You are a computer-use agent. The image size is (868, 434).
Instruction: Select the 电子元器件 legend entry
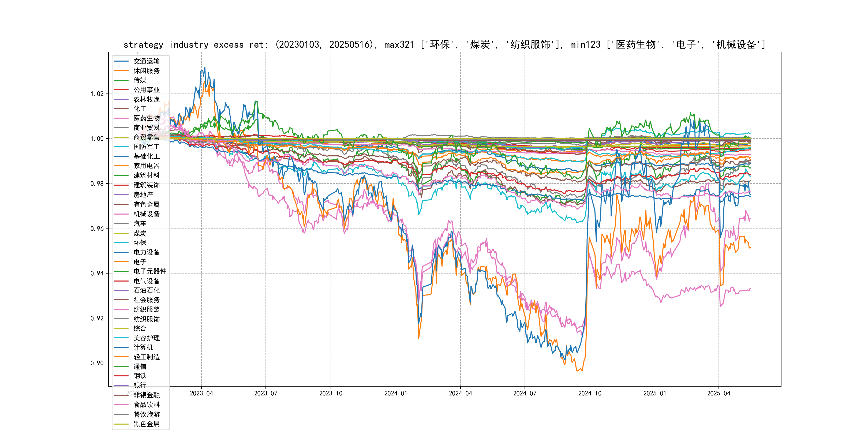click(x=149, y=271)
